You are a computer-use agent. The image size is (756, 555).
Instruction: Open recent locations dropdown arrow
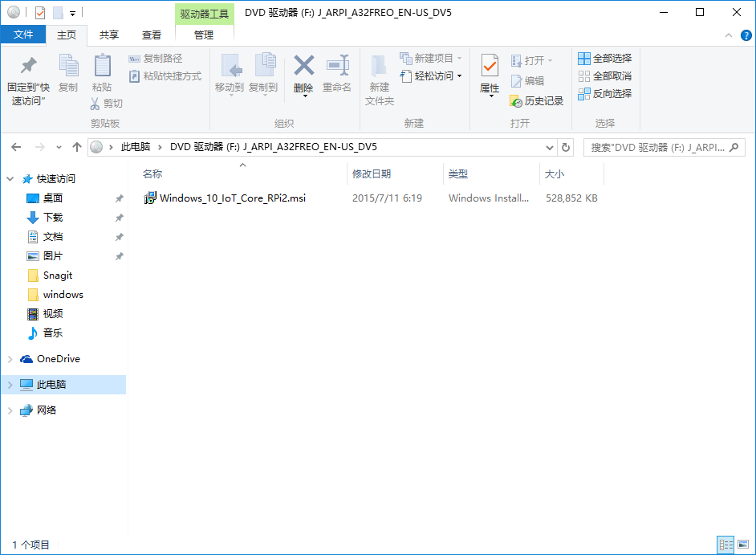(59, 147)
